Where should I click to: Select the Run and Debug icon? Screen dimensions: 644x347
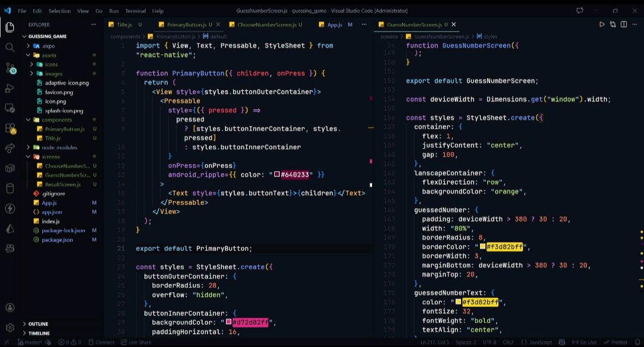click(9, 89)
